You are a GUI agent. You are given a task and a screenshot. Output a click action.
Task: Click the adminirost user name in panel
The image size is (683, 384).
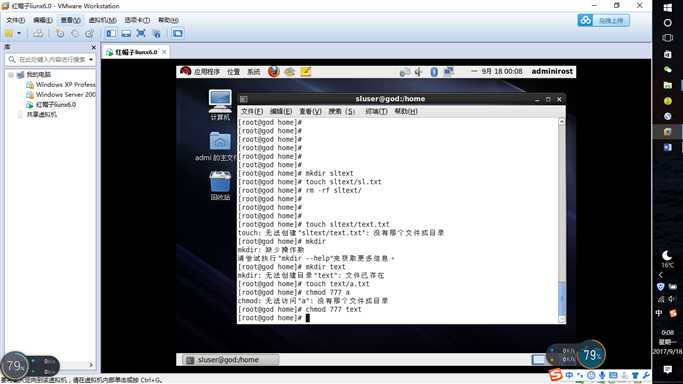click(552, 71)
